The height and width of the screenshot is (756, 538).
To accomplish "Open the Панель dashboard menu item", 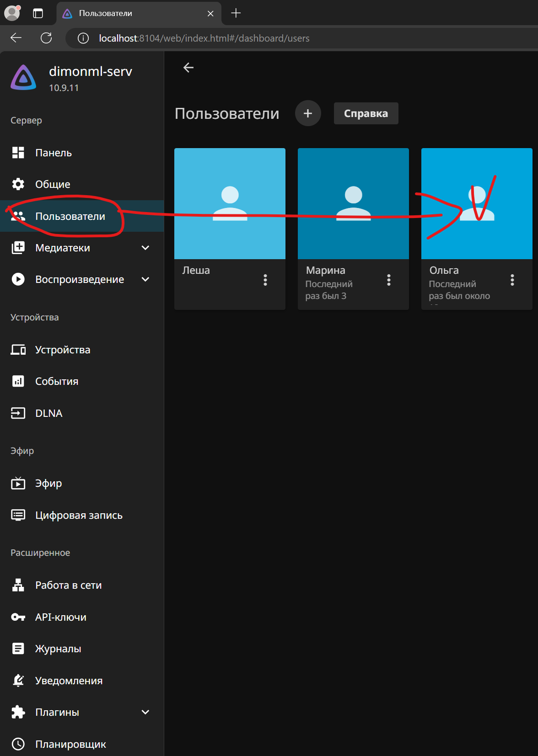I will pyautogui.click(x=54, y=153).
